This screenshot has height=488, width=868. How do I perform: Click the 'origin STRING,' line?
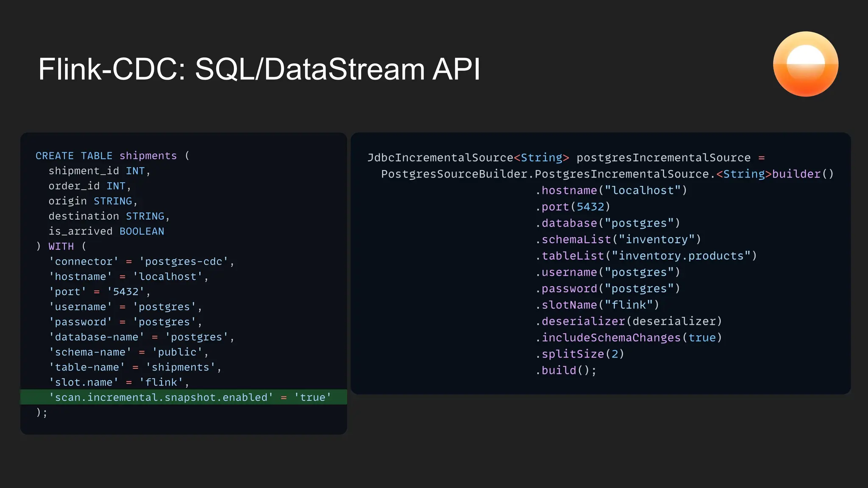(93, 201)
